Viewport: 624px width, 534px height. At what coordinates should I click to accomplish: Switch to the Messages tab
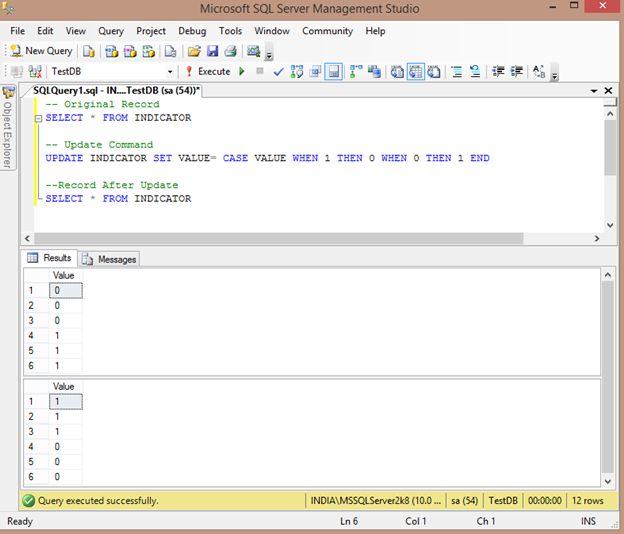pos(110,259)
